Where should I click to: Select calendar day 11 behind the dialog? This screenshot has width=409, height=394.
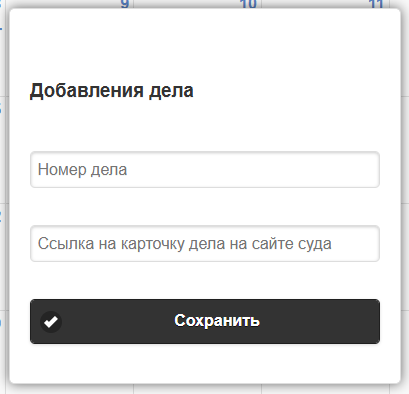click(376, 4)
